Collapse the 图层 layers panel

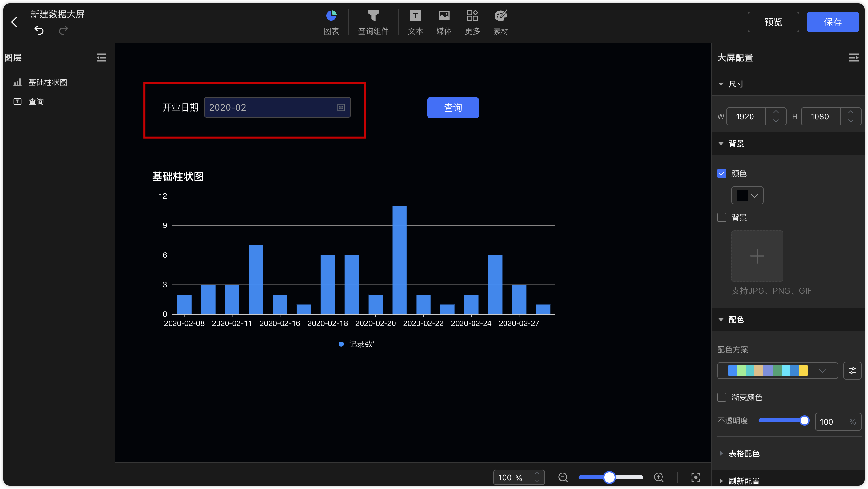click(x=101, y=58)
